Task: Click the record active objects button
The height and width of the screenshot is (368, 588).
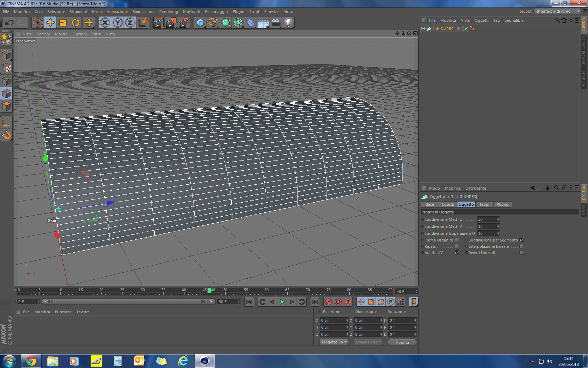Action: pyautogui.click(x=328, y=302)
